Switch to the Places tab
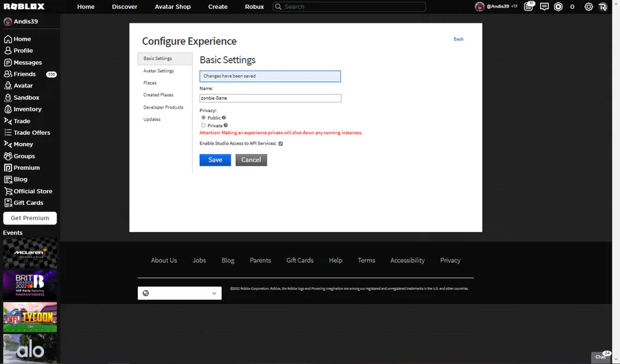Viewport: 620px width, 364px height. coord(150,83)
